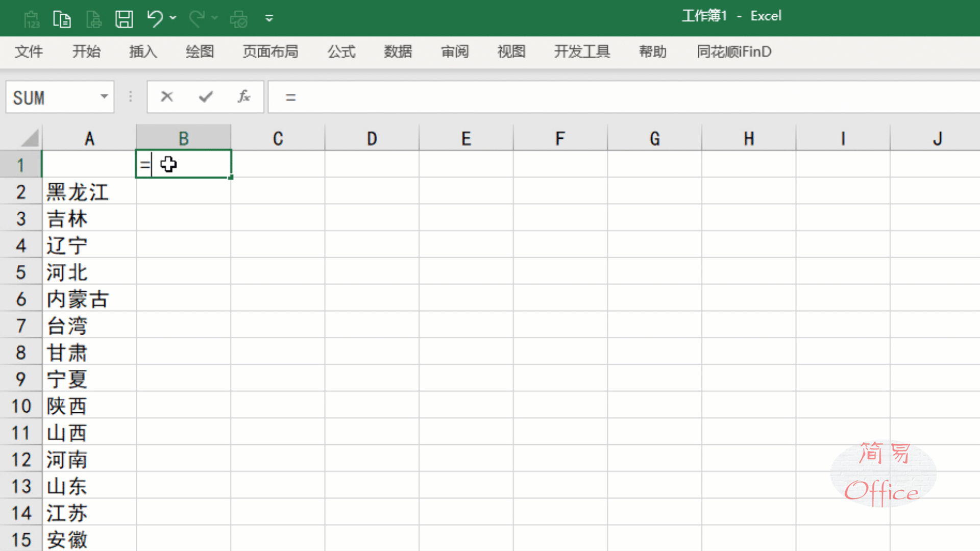Click cell containing 山西
Screen dimensions: 980x551
pyautogui.click(x=89, y=432)
